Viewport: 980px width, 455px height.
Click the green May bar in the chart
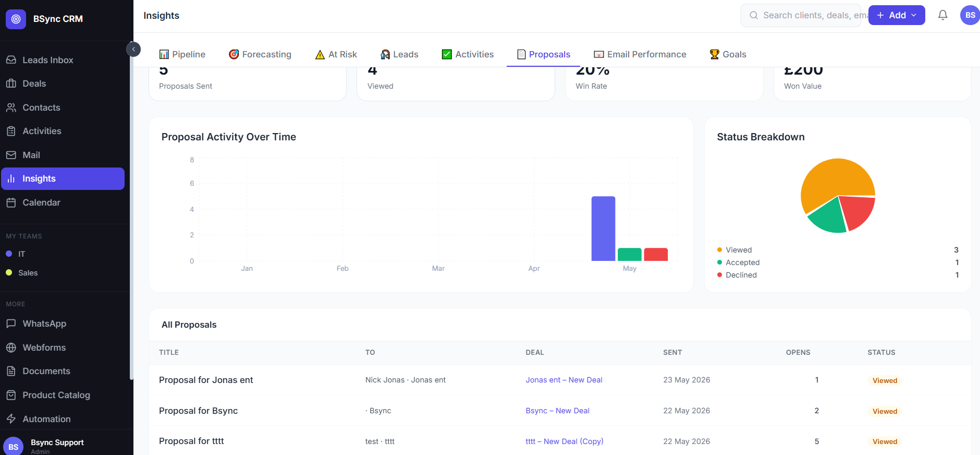tap(629, 255)
